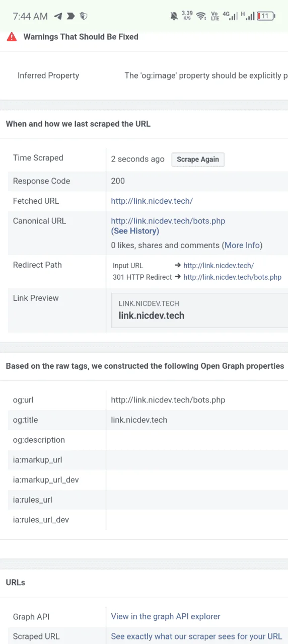Tap the 4G signal strength icon
Image resolution: width=288 pixels, height=644 pixels.
230,16
